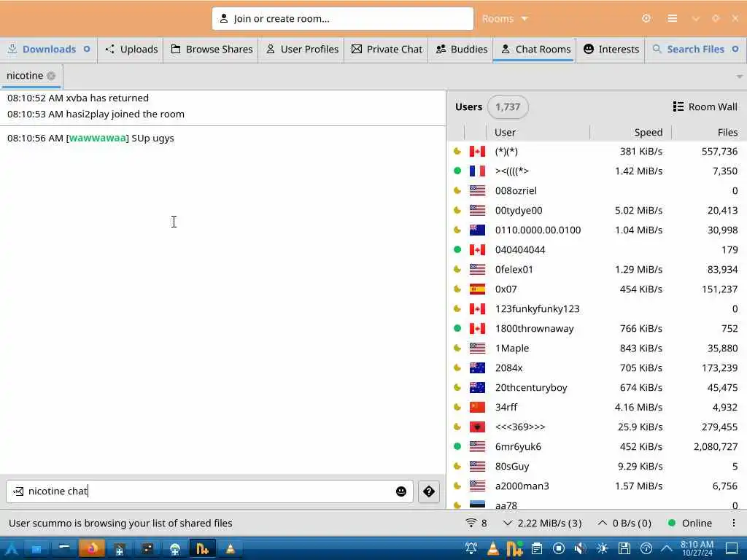This screenshot has height=560, width=747.
Task: Open the Room Wall
Action: 705,106
